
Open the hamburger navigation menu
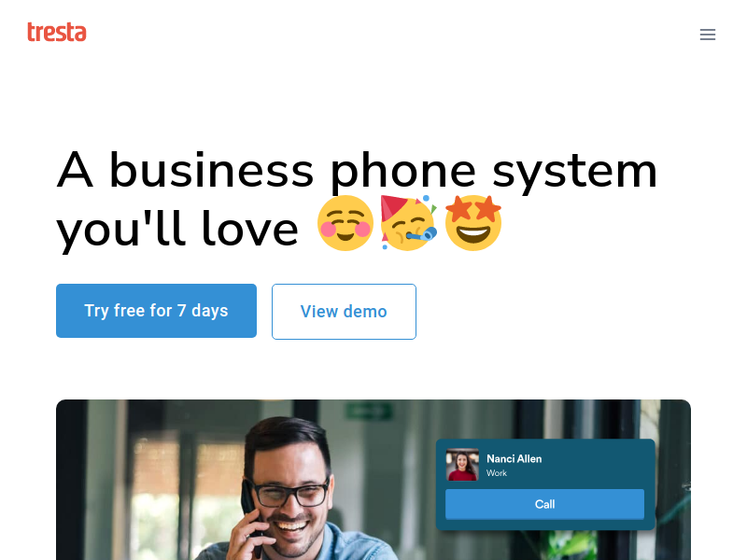click(x=708, y=35)
